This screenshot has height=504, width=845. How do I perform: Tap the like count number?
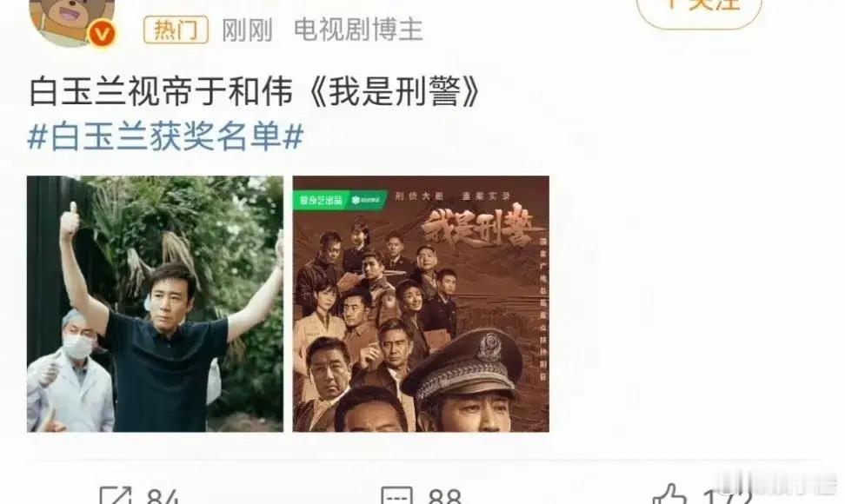click(x=727, y=496)
